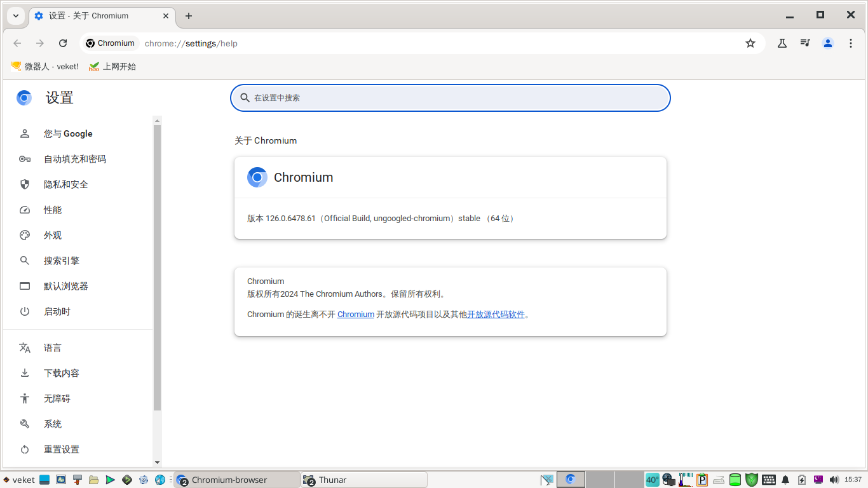The height and width of the screenshot is (488, 868).
Task: Open 下载内容 settings section
Action: click(78, 373)
